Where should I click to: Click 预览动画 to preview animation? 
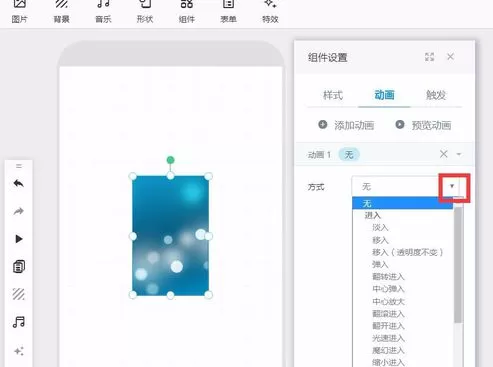[x=423, y=125]
